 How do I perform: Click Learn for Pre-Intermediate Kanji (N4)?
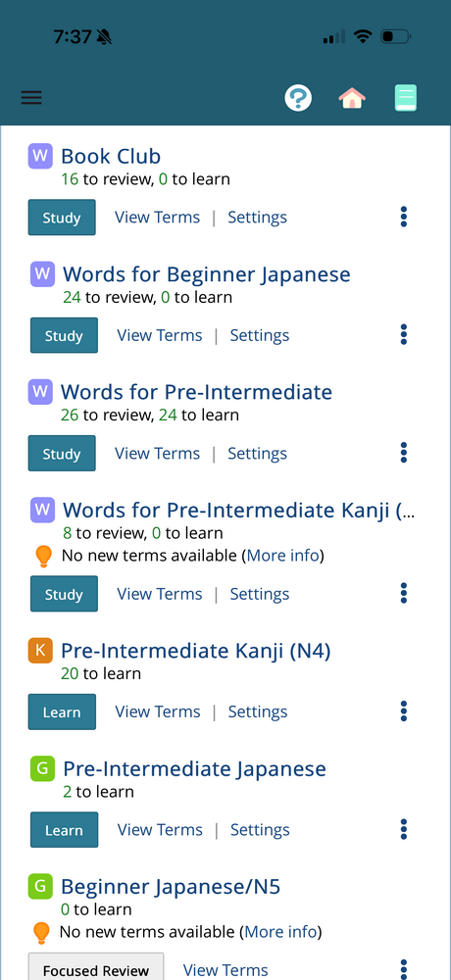coord(62,711)
